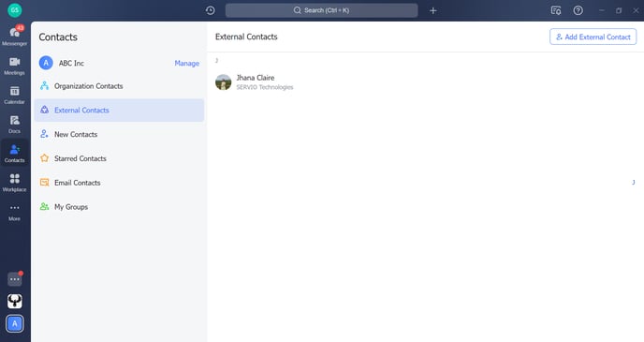Click the ABC Inc organization name
Image resolution: width=644 pixels, height=342 pixels.
71,64
